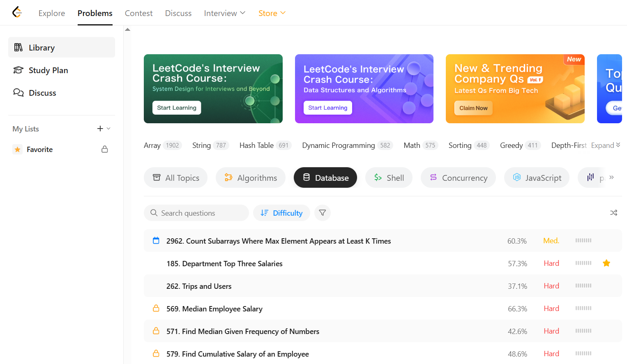Screen dimensions: 627x364
Task: Filter by Math topic tag
Action: point(421,145)
